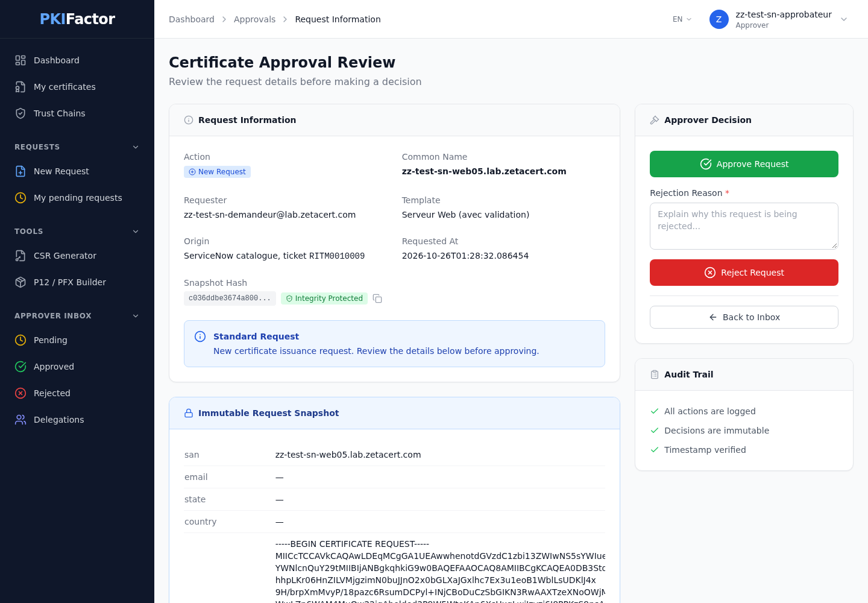Click the New Request file-plus icon
Image resolution: width=868 pixels, height=603 pixels.
pyautogui.click(x=20, y=171)
